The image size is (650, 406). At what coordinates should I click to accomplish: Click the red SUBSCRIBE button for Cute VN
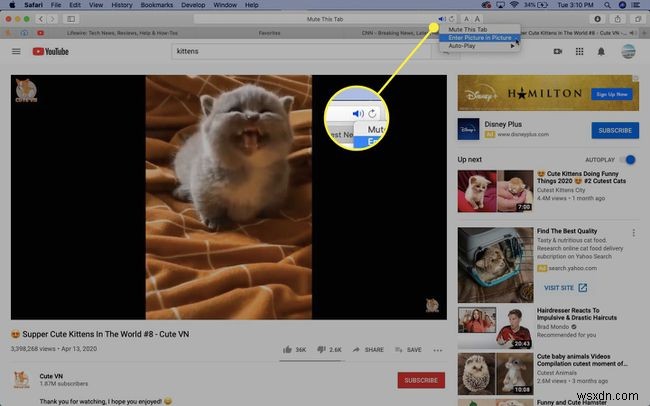point(421,380)
